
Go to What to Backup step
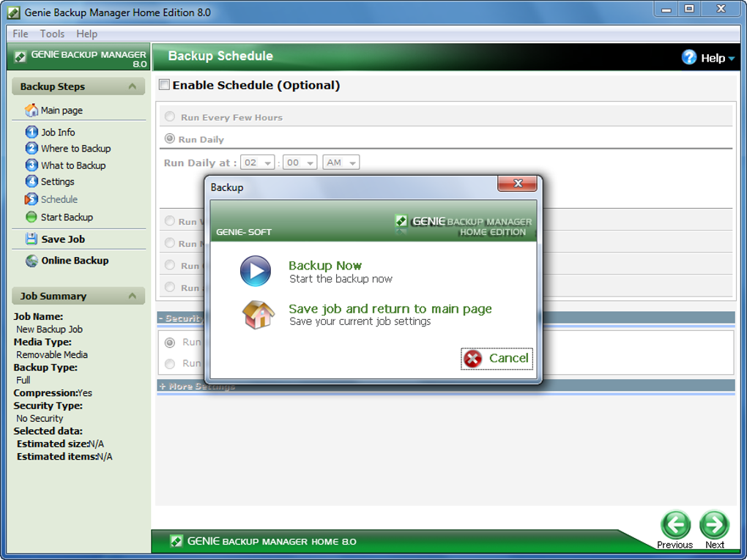pyautogui.click(x=73, y=165)
